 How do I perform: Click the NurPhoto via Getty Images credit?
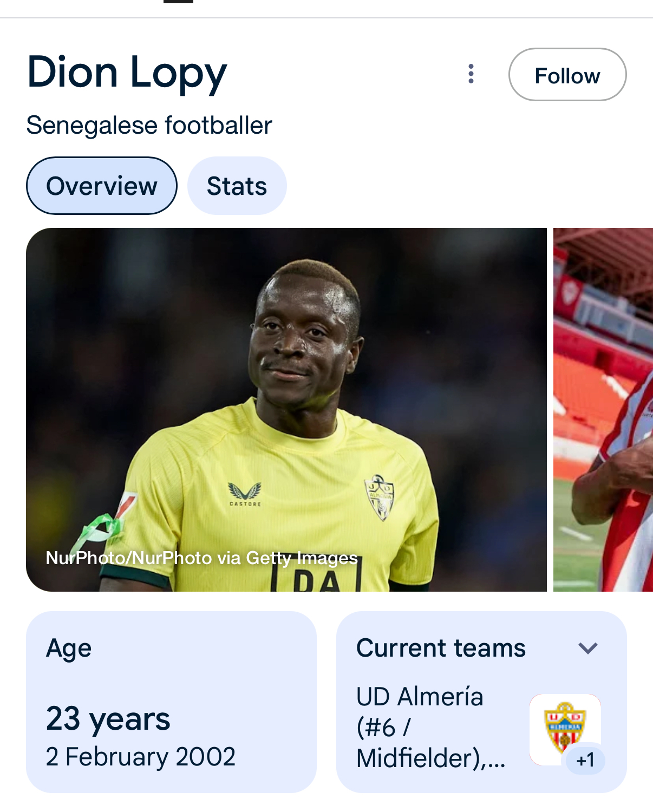tap(201, 558)
